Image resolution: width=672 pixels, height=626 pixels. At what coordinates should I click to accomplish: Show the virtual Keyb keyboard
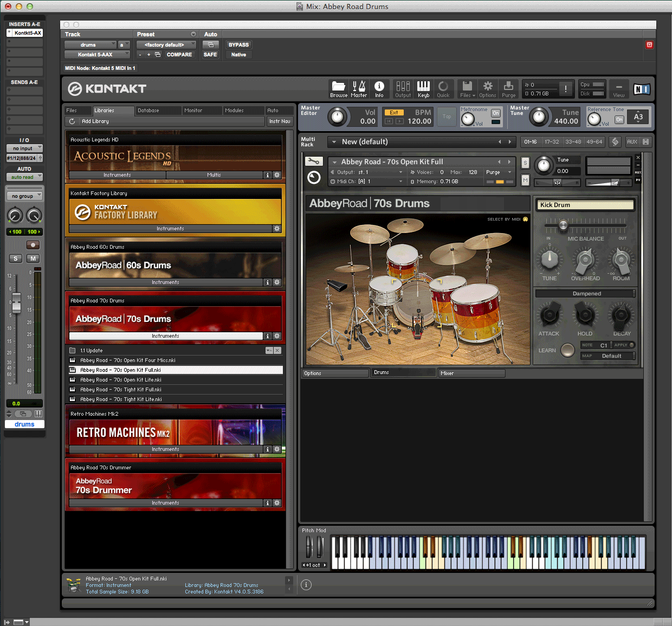[x=423, y=89]
